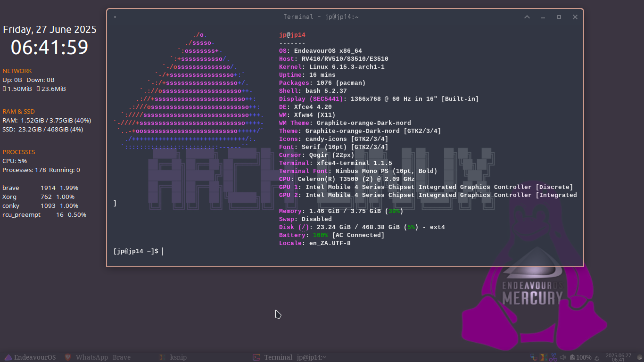The width and height of the screenshot is (644, 362).
Task: Switch to the WhatsApp - Brave window
Action: pyautogui.click(x=103, y=357)
